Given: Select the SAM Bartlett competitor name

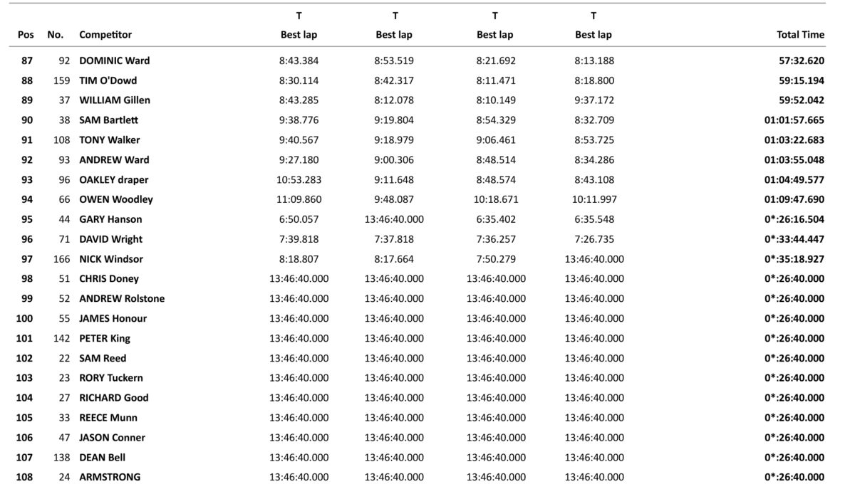Looking at the screenshot, I should 109,120.
